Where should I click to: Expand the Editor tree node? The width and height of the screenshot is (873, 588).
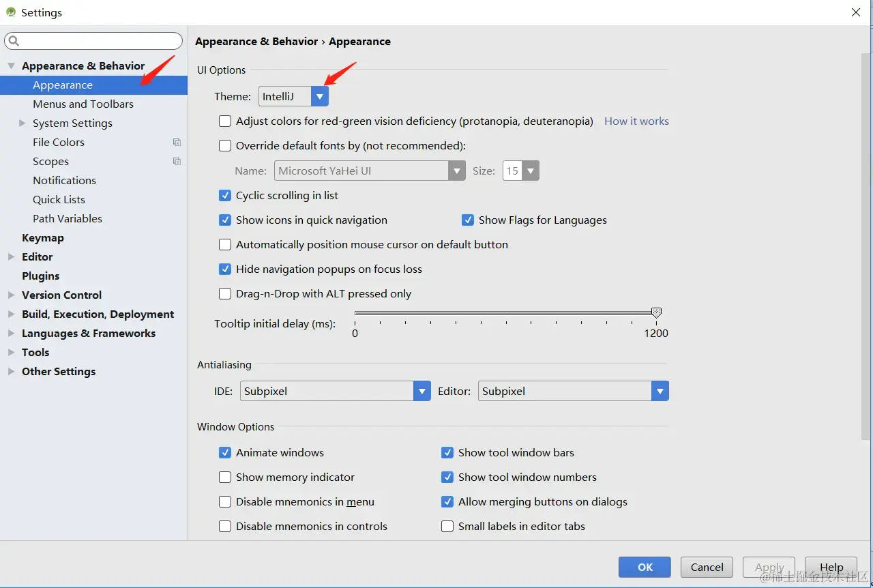click(11, 256)
